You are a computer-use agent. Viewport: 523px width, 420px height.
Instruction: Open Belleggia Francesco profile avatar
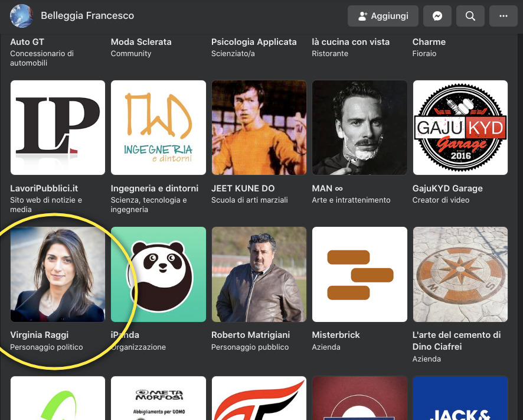22,16
